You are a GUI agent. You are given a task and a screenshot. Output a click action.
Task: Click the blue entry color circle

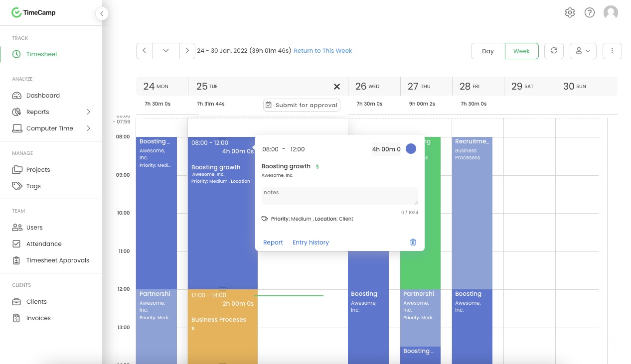click(411, 149)
